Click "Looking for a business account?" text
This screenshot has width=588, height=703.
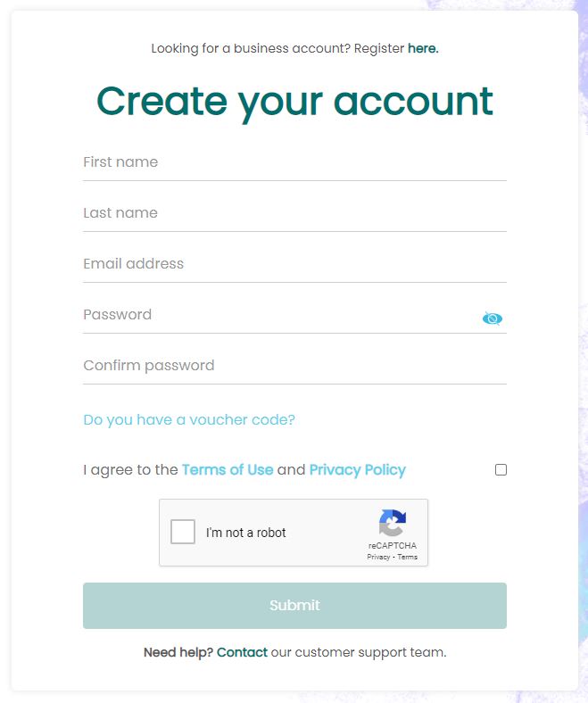click(x=250, y=48)
